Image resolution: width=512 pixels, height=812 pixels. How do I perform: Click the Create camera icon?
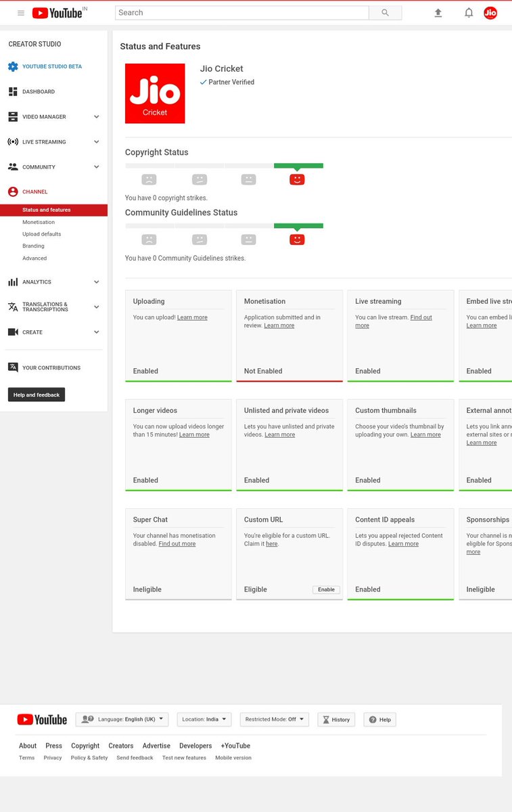13,332
